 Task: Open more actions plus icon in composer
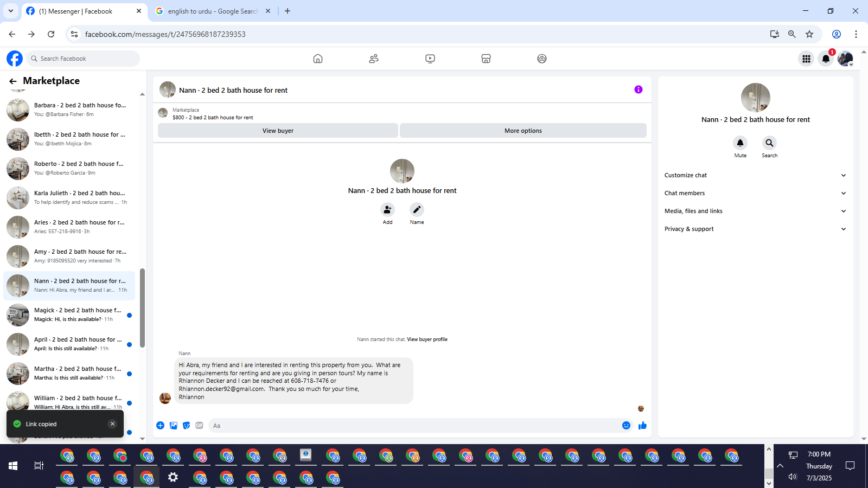coord(160,426)
